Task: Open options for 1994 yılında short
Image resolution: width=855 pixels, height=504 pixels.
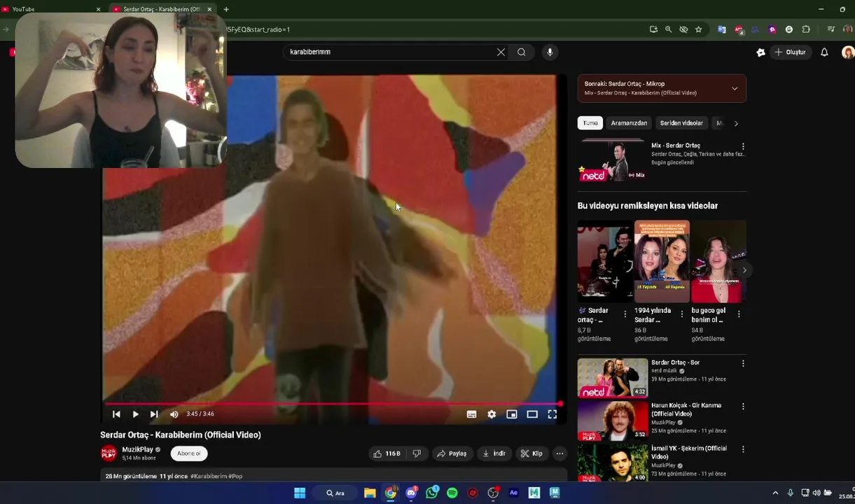Action: pyautogui.click(x=682, y=314)
